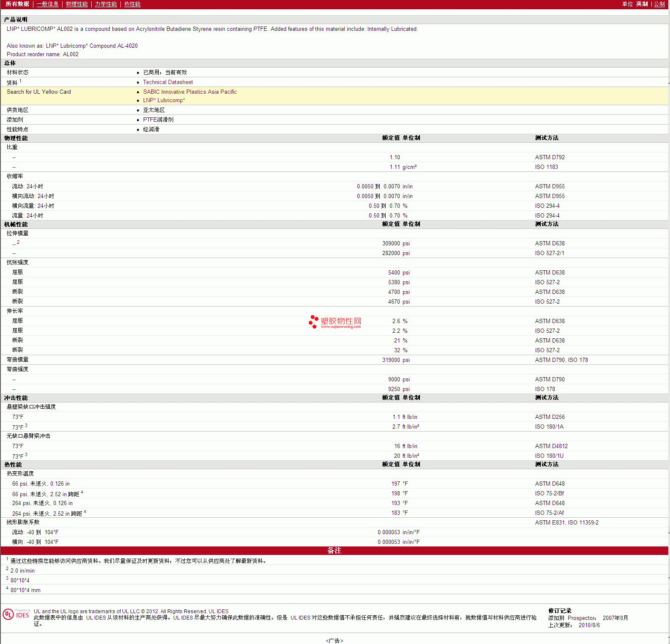
Task: Click the 5380 psi yield strength value
Action: point(399,283)
